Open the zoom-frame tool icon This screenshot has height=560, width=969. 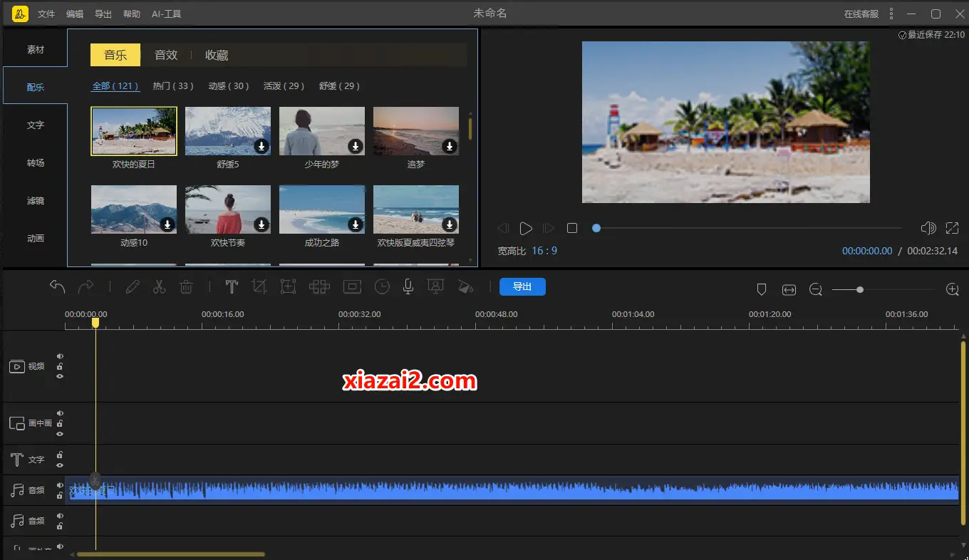tap(288, 286)
